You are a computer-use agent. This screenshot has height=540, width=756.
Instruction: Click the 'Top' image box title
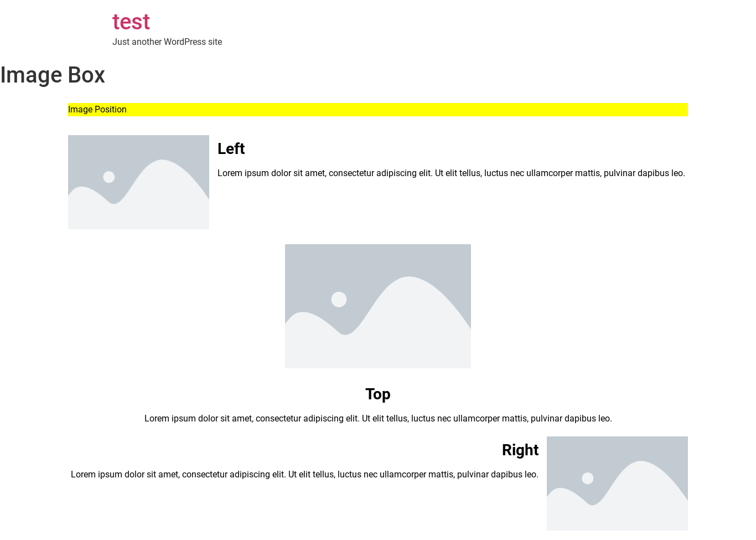click(377, 394)
